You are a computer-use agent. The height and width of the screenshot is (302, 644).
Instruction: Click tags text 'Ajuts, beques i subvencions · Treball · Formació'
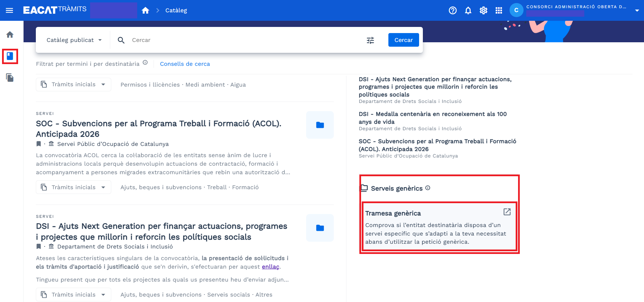[189, 187]
